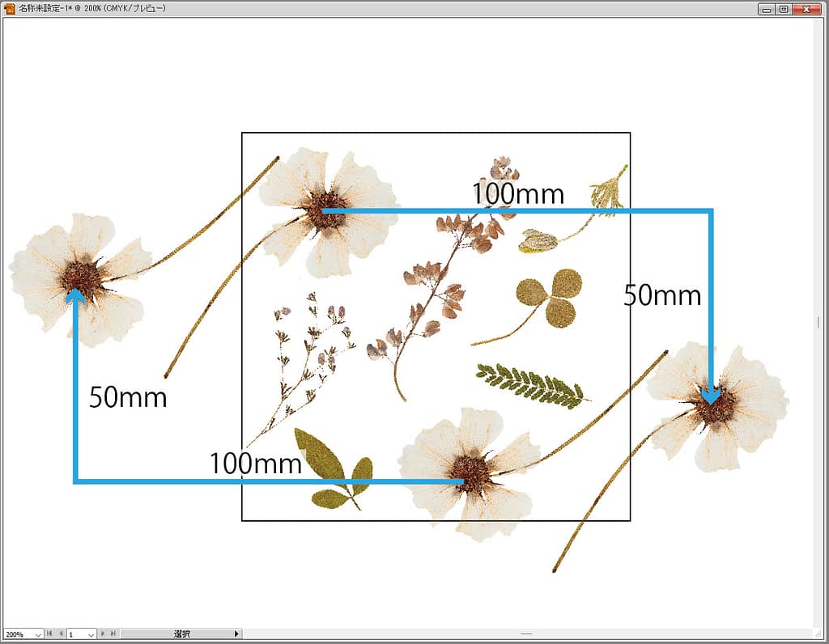Click the top 100mm text label
This screenshot has width=829, height=644.
click(x=517, y=194)
